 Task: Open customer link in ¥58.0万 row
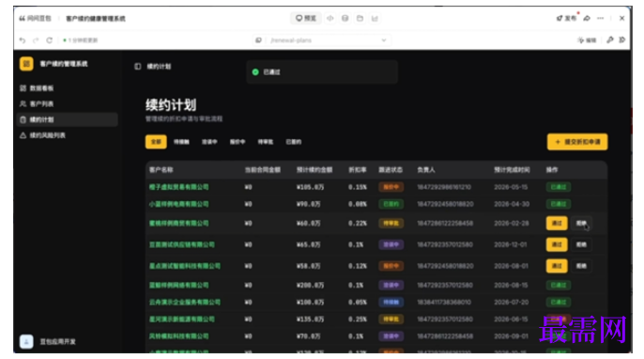[x=184, y=266]
